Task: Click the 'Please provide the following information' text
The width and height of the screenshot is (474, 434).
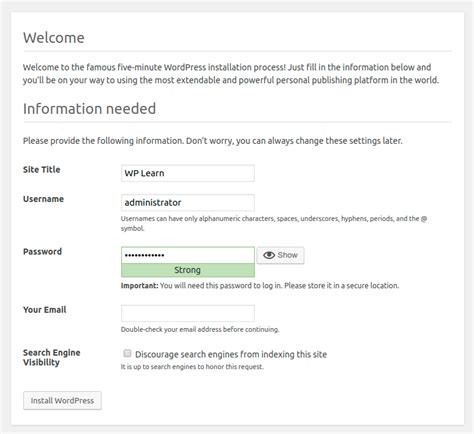Action: (213, 141)
